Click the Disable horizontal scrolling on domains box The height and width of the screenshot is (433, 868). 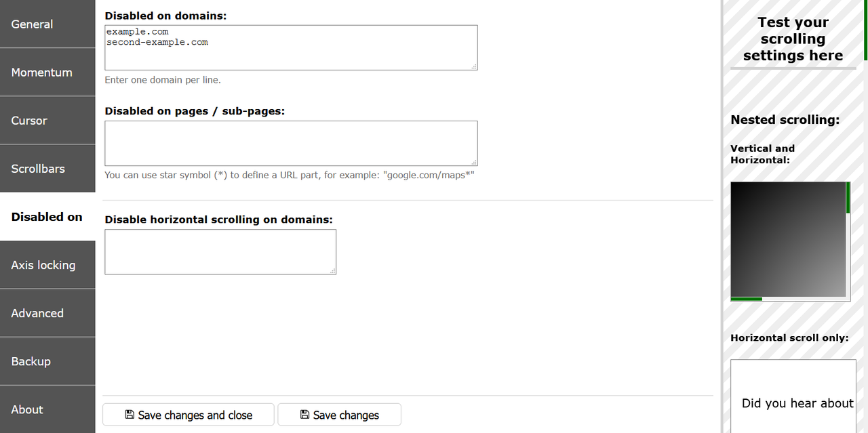pyautogui.click(x=220, y=252)
